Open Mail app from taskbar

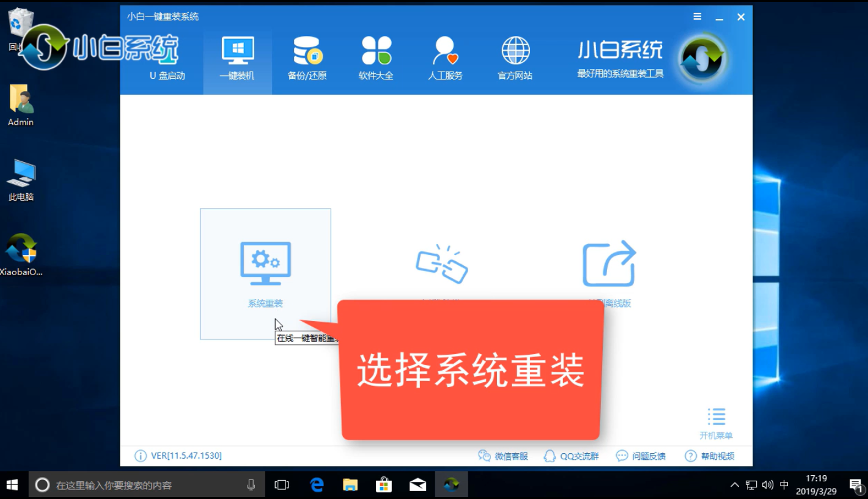(418, 485)
